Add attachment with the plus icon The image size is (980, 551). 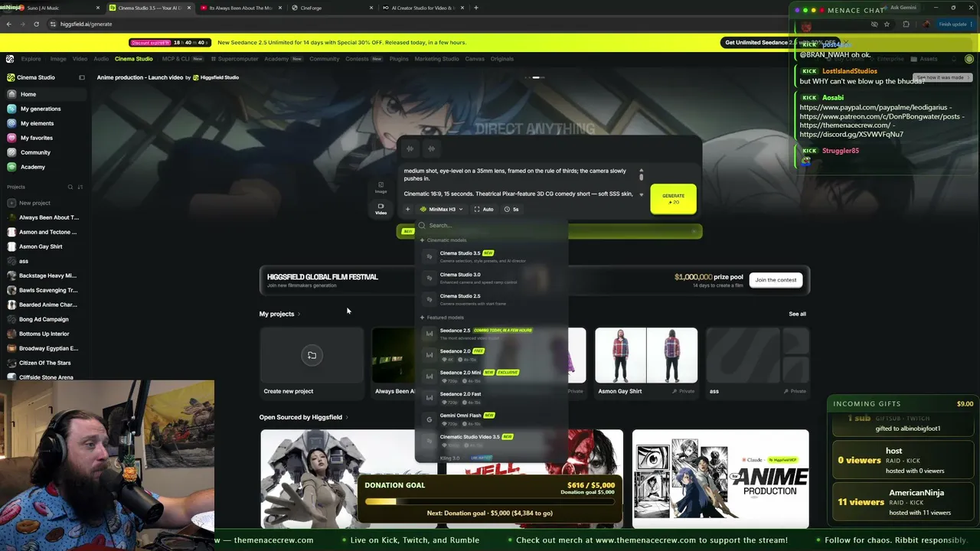(407, 209)
